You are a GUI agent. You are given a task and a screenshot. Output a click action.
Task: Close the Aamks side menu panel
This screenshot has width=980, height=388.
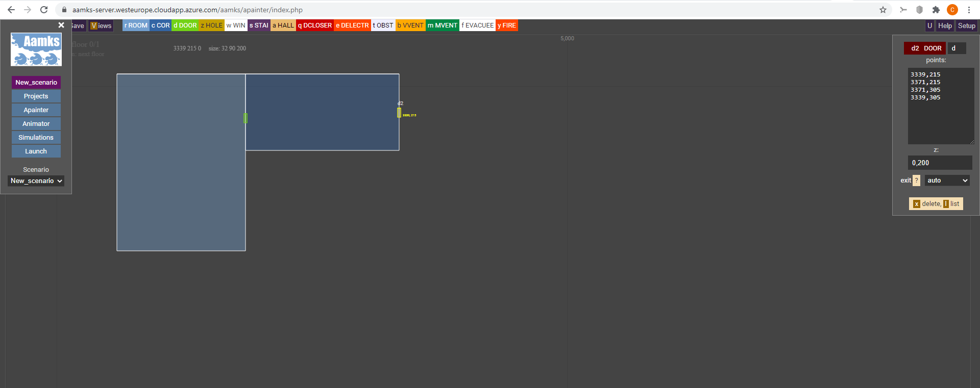[61, 25]
